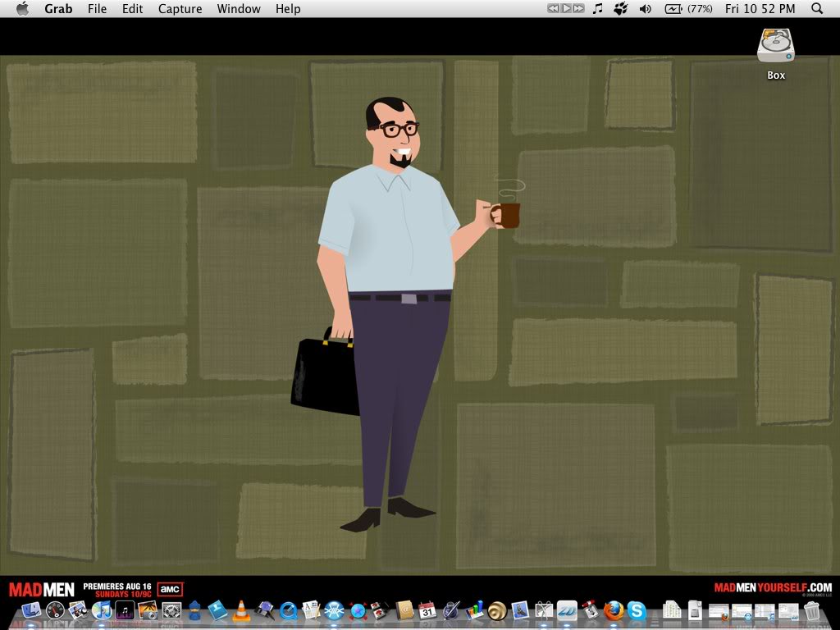Click the previous track menu bar button
This screenshot has height=630, width=840.
pos(554,8)
